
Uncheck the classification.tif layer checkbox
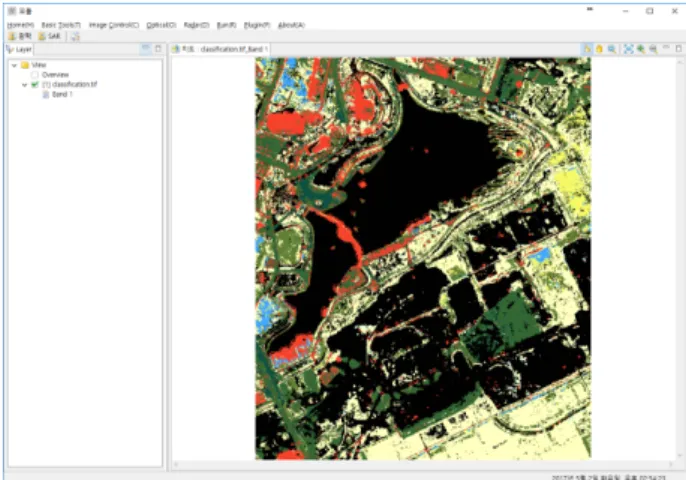point(35,84)
